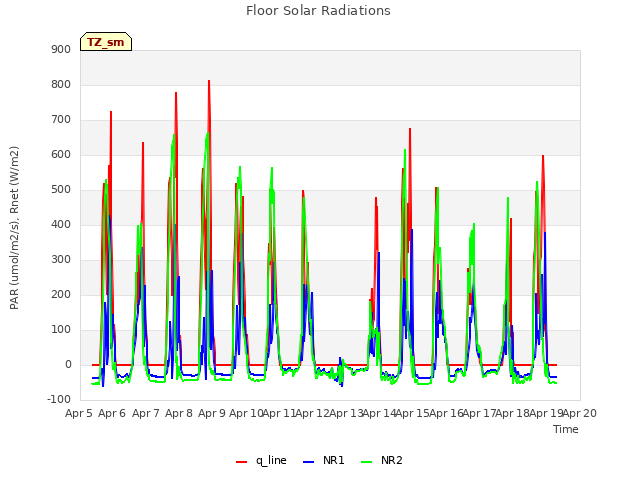Screen dimensions: 640x480
Task: Toggle the q_line legend entry
Action: [x=261, y=460]
